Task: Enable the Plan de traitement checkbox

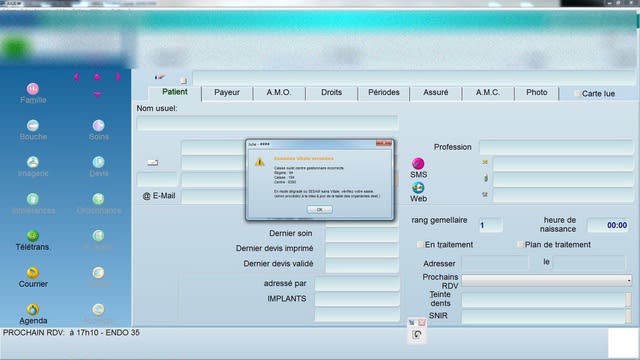Action: coord(520,244)
